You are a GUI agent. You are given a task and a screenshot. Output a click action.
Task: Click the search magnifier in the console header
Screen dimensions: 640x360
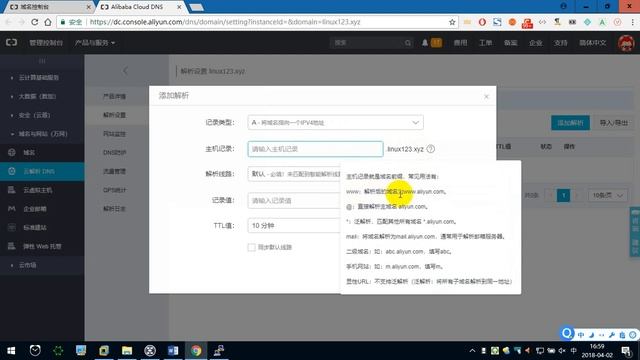tap(407, 42)
